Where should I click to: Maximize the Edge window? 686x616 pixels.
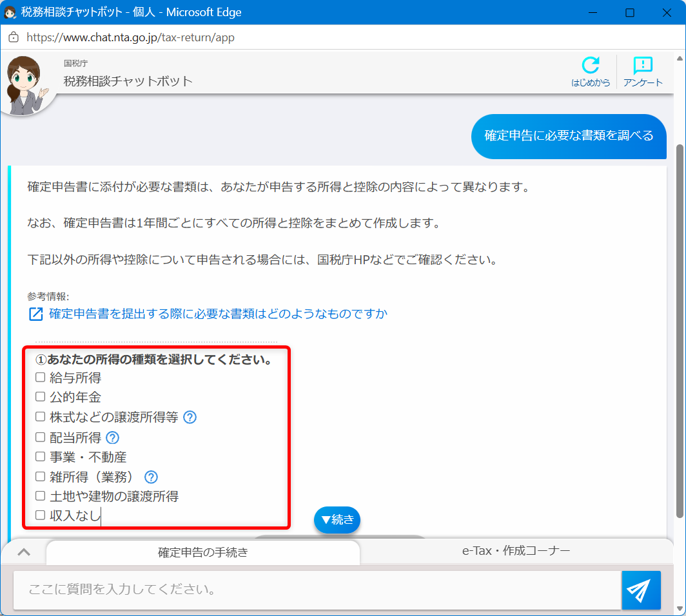(629, 12)
